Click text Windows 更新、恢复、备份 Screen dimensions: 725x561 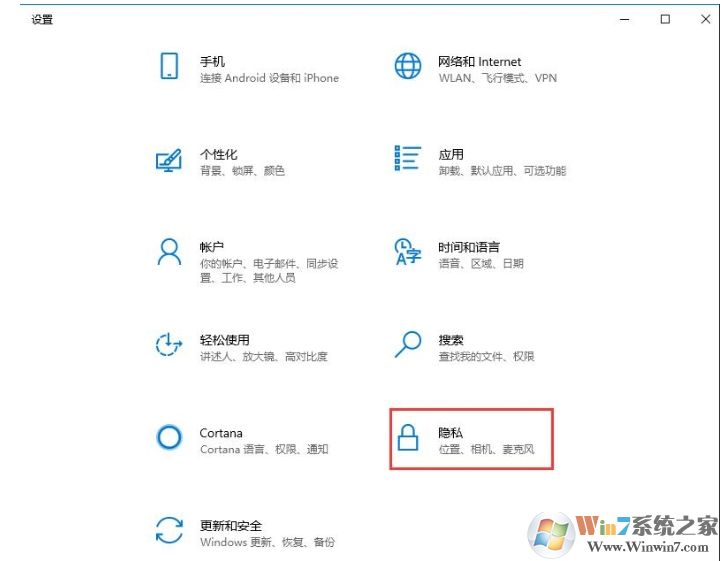coord(268,542)
